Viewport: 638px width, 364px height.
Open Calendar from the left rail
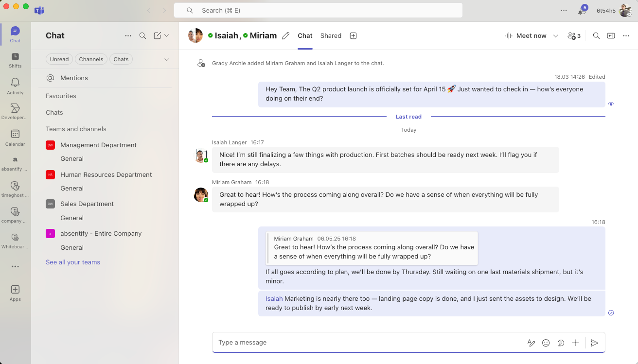[15, 138]
